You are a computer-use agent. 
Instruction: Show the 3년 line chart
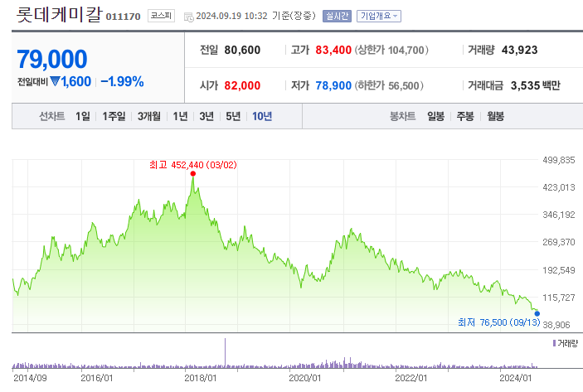[x=206, y=116]
